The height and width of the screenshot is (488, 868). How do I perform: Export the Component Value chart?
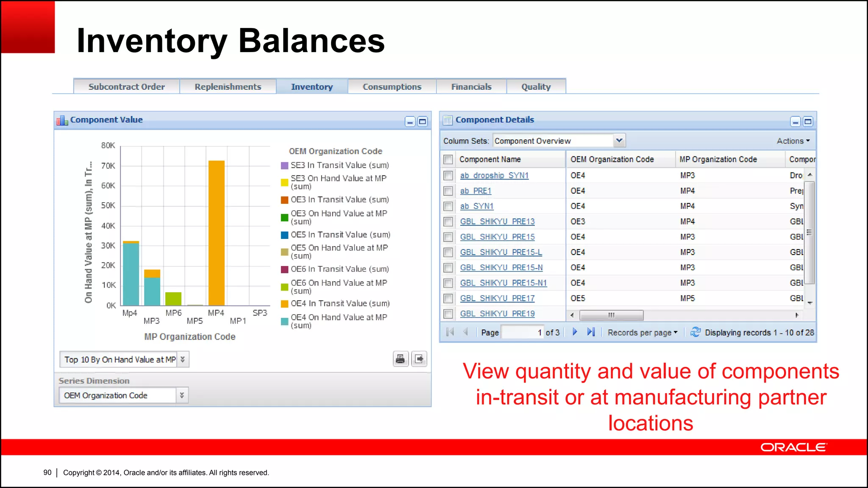[x=419, y=359]
